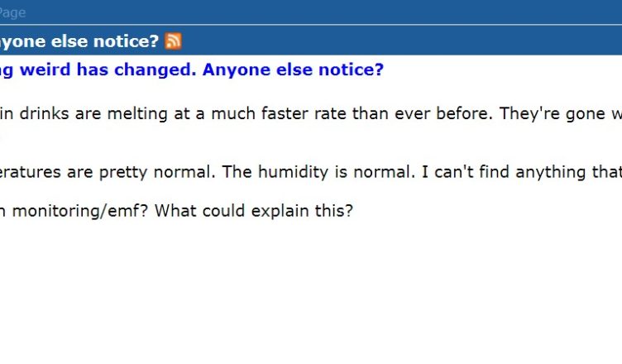Click the phrase 'What could explain this?'
Viewport: 622px width, 364px height.
click(253, 210)
